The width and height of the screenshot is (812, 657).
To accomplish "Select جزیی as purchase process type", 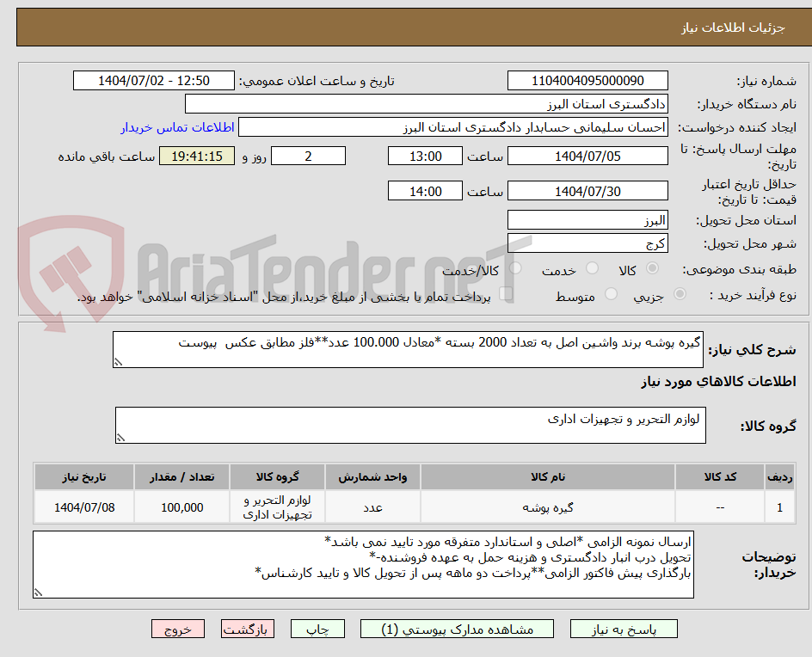I will click(x=680, y=293).
